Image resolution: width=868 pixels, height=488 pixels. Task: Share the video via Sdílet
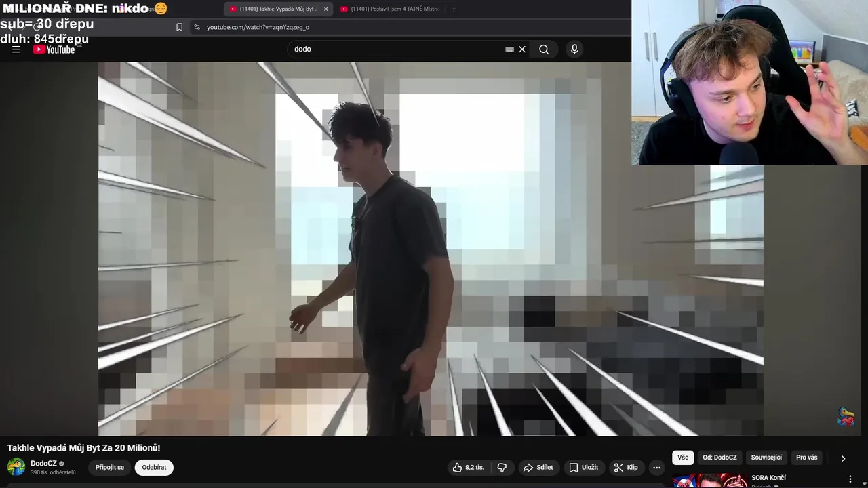click(538, 467)
